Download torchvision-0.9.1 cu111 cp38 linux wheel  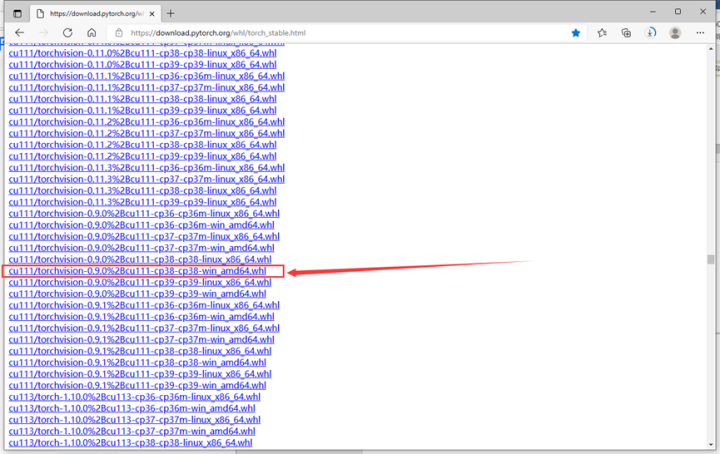pyautogui.click(x=140, y=351)
